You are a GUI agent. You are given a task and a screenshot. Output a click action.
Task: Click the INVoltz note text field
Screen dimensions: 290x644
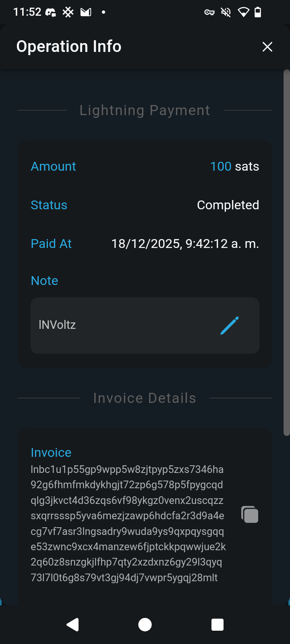pyautogui.click(x=121, y=325)
